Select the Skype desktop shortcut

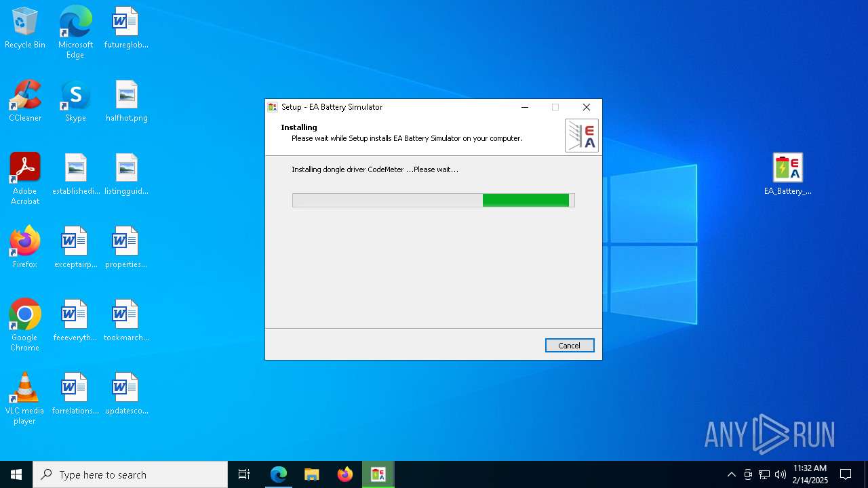pyautogui.click(x=75, y=102)
